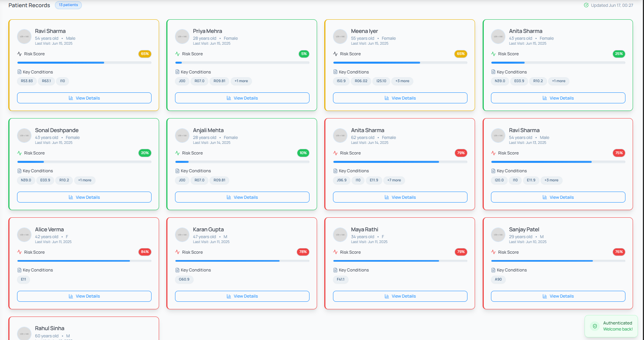Click the 20% risk badge for Sonal Deshpande
Image resolution: width=644 pixels, height=340 pixels.
pos(145,153)
